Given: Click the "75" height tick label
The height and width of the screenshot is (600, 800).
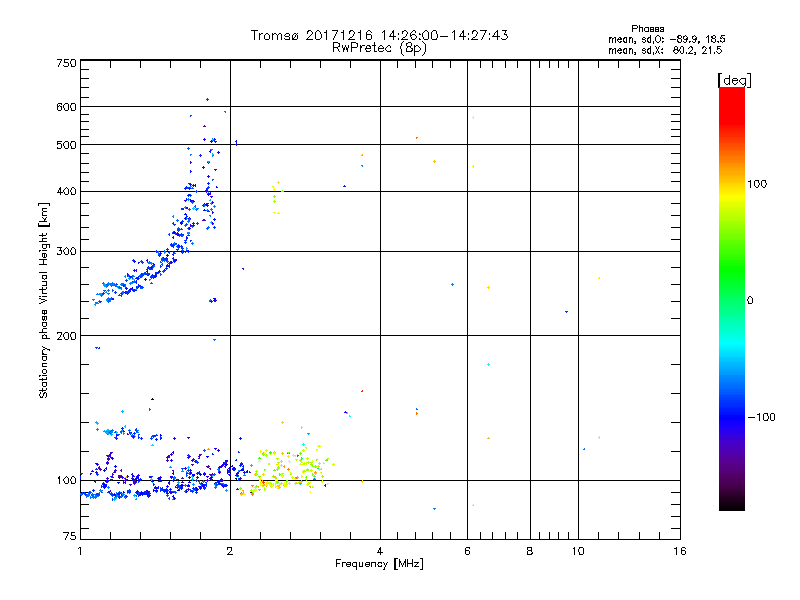Looking at the screenshot, I should coord(70,536).
